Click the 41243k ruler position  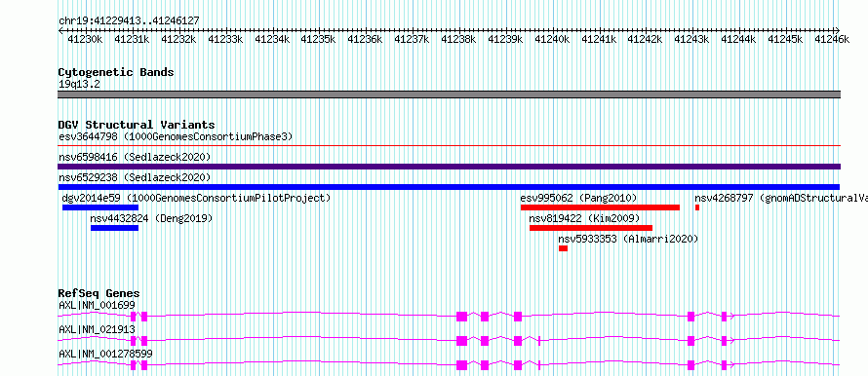(x=692, y=39)
